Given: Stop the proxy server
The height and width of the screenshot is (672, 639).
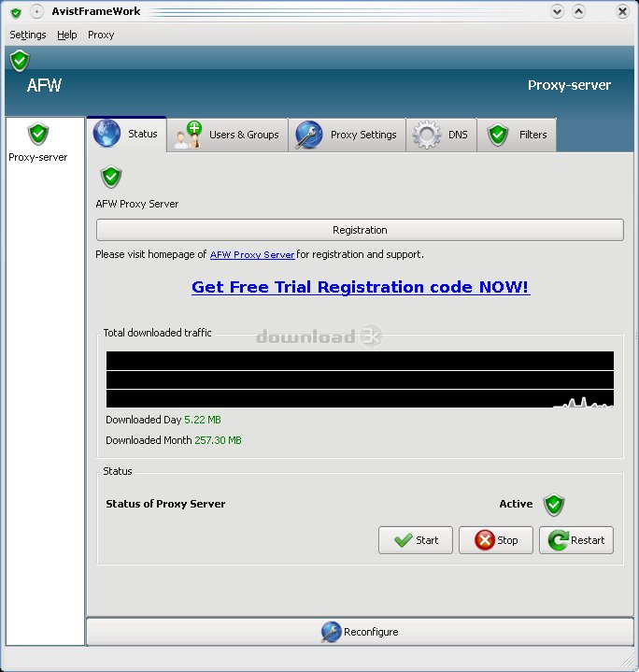Looking at the screenshot, I should click(x=496, y=540).
